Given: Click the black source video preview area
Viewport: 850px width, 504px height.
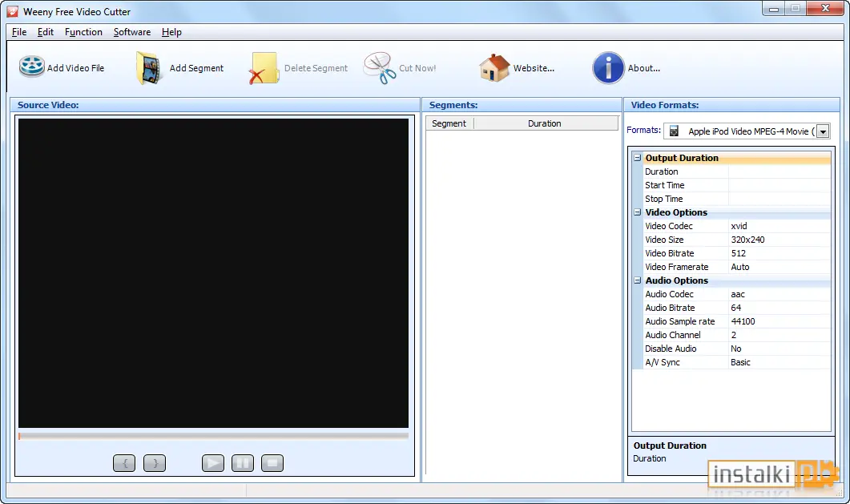Looking at the screenshot, I should coord(214,273).
